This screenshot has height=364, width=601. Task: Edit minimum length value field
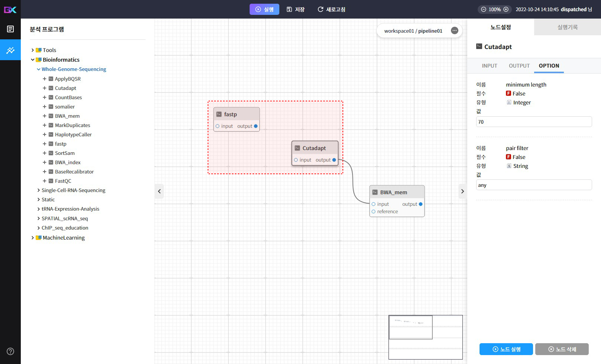click(534, 122)
